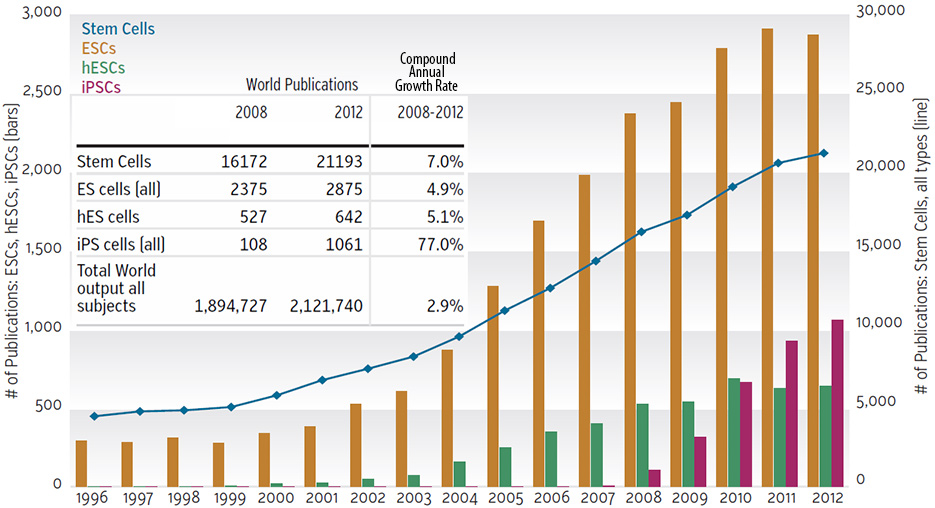Click the "1999" x-axis year label
Screen dimensions: 935x508
pyautogui.click(x=230, y=498)
